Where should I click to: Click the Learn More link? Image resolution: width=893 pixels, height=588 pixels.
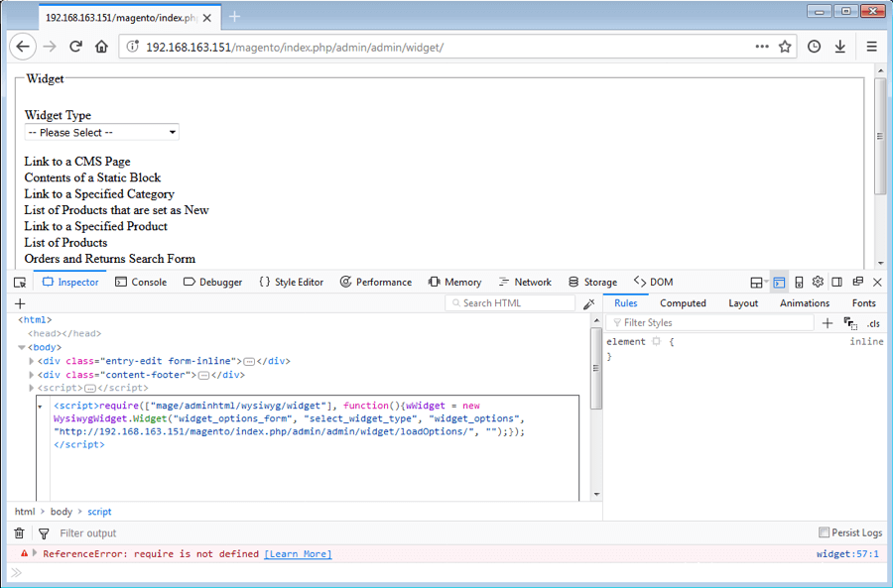coord(298,554)
